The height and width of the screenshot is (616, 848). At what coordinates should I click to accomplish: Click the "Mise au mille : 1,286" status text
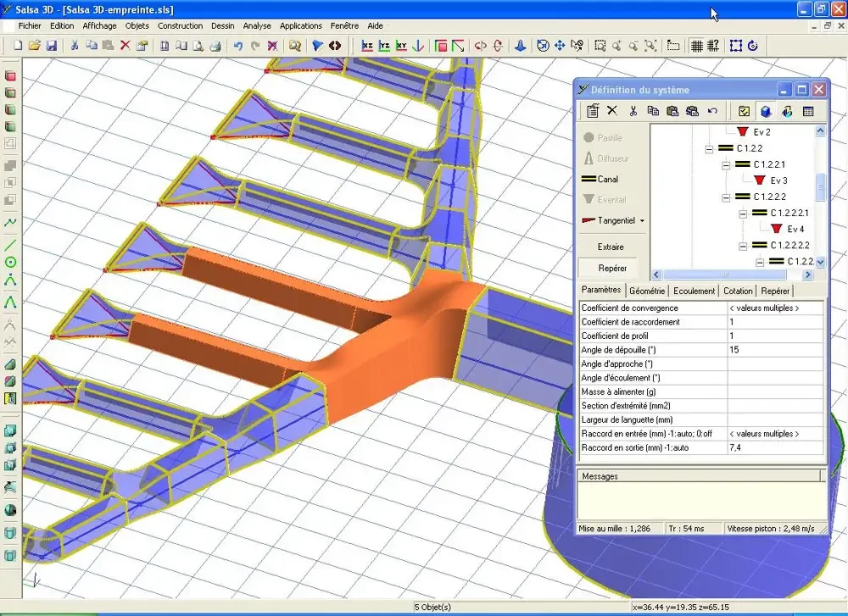614,529
